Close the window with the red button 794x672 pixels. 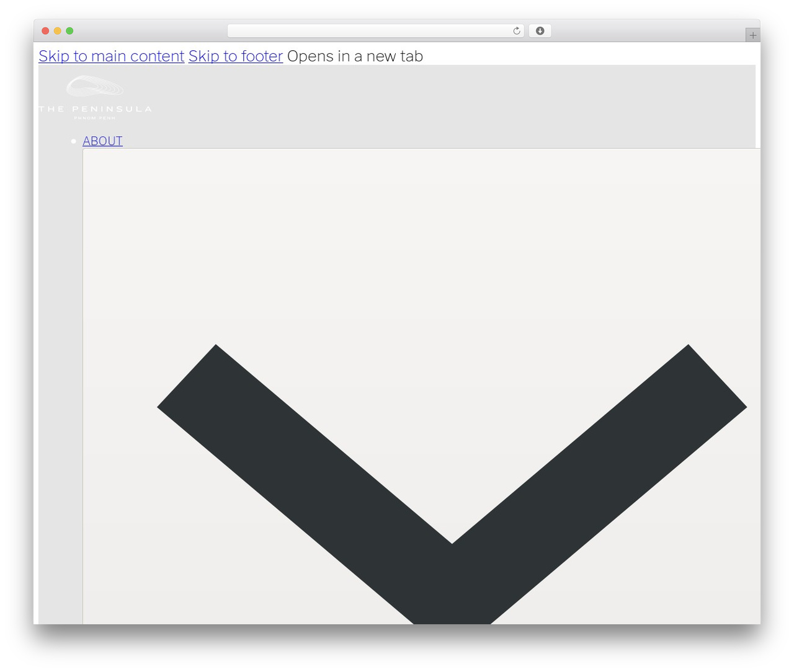point(45,31)
